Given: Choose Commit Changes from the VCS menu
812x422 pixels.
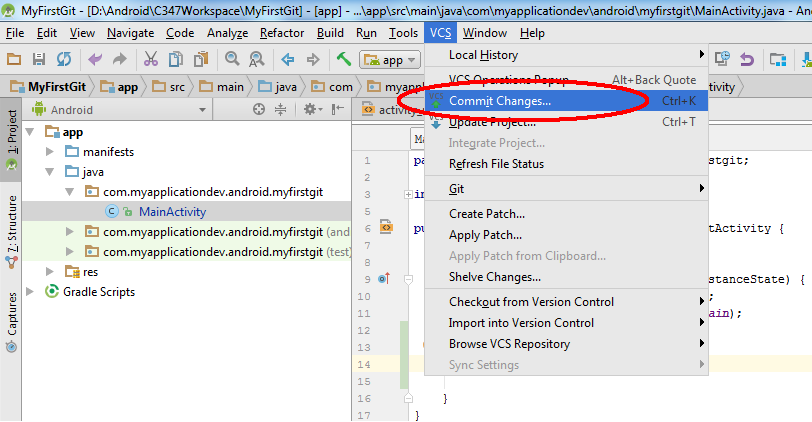Looking at the screenshot, I should click(499, 101).
